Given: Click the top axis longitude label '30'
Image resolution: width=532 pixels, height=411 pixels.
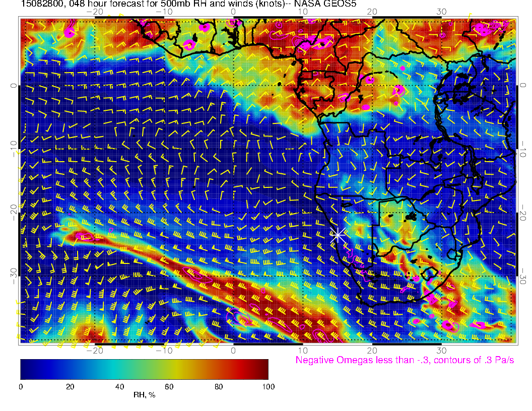Looking at the screenshot, I should (441, 12).
